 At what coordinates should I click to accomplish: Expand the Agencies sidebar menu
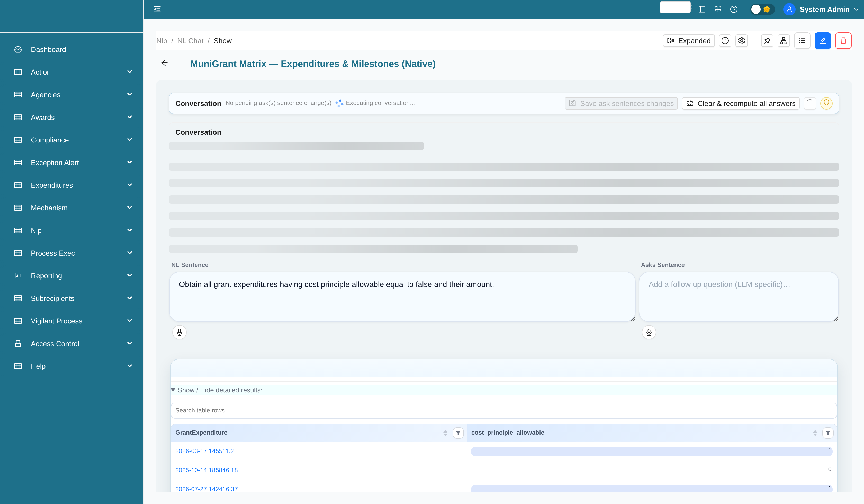point(72,95)
